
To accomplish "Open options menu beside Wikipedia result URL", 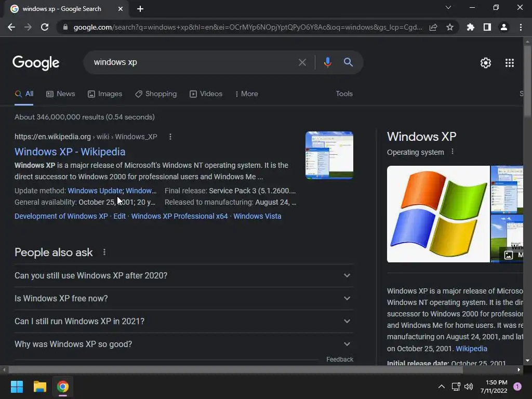I will (170, 137).
